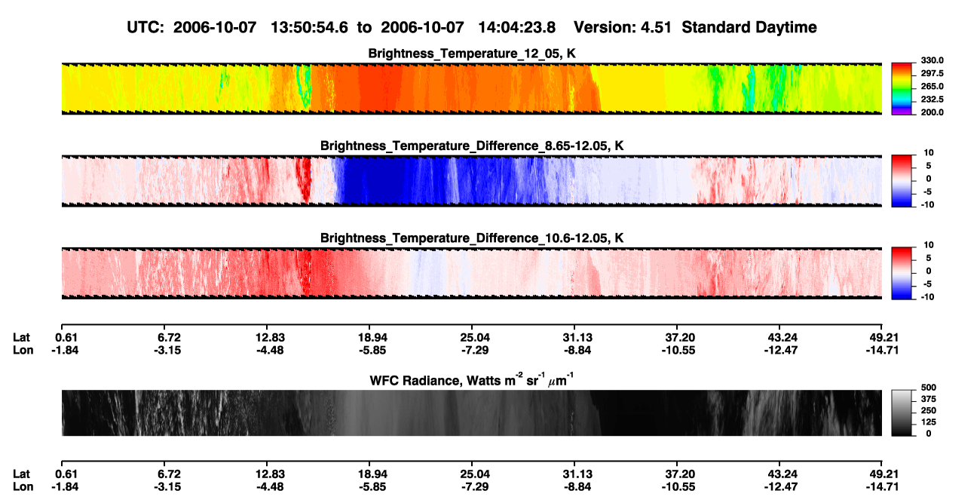This screenshot has width=980, height=503.
Task: Click the 'Lat' label on the bottom axis
Action: (21, 474)
